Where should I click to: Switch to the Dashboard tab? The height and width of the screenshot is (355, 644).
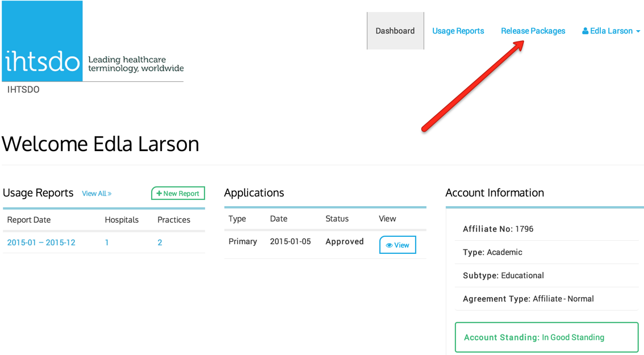[x=395, y=31]
